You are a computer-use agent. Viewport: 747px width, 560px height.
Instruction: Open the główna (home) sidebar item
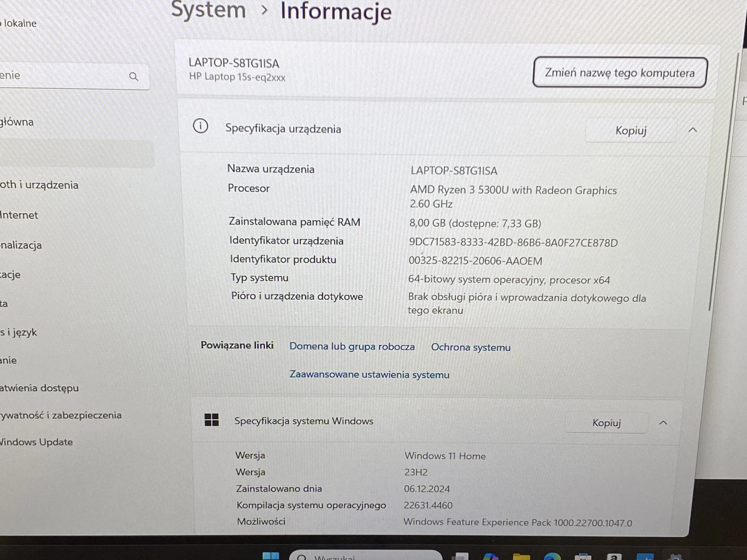coord(17,122)
